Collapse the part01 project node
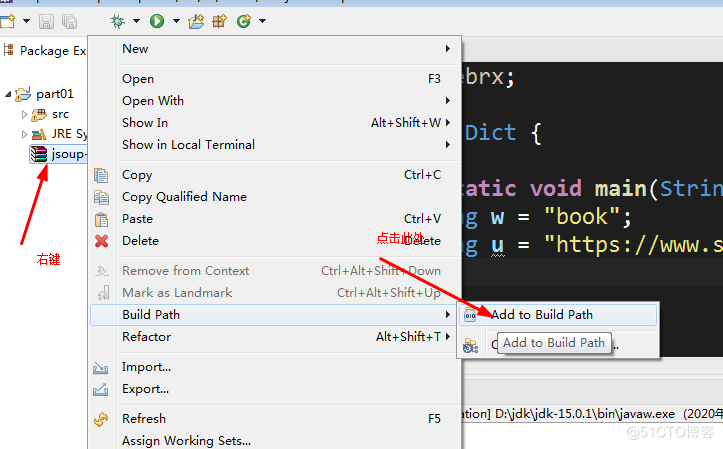 point(9,95)
